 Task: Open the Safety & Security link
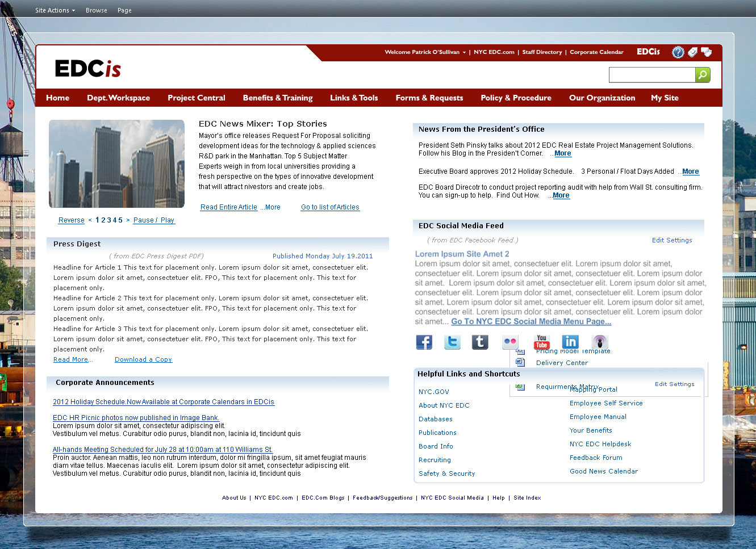tap(447, 473)
